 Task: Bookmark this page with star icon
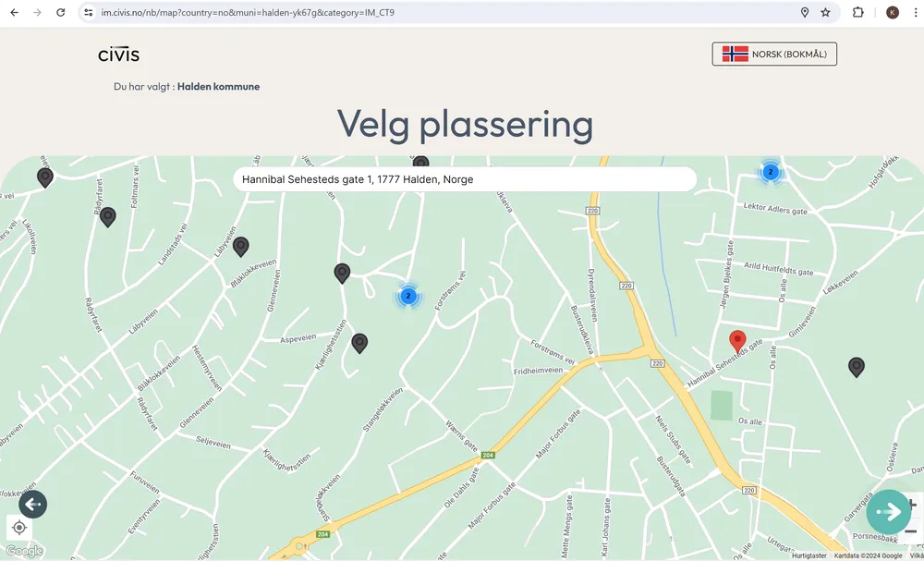coord(825,13)
